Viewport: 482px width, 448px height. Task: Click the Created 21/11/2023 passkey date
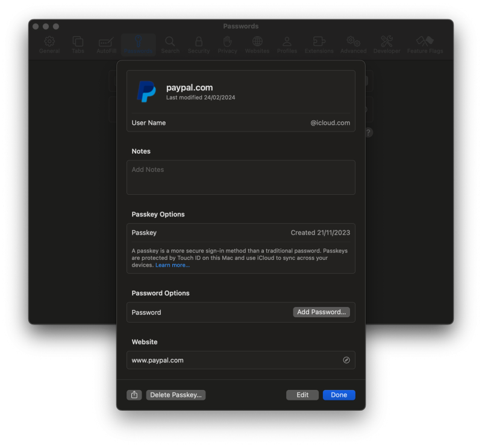321,233
